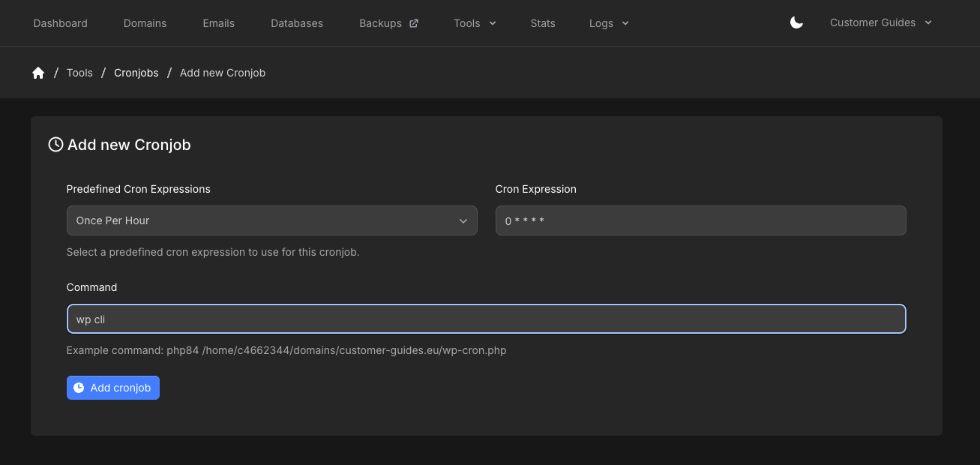
Task: Open the Customer Guides account dropdown
Action: coord(881,22)
